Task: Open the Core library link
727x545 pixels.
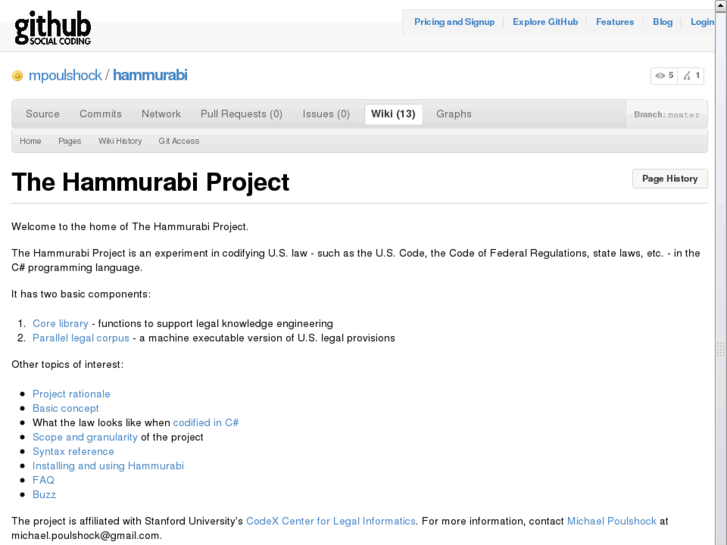Action: 60,324
